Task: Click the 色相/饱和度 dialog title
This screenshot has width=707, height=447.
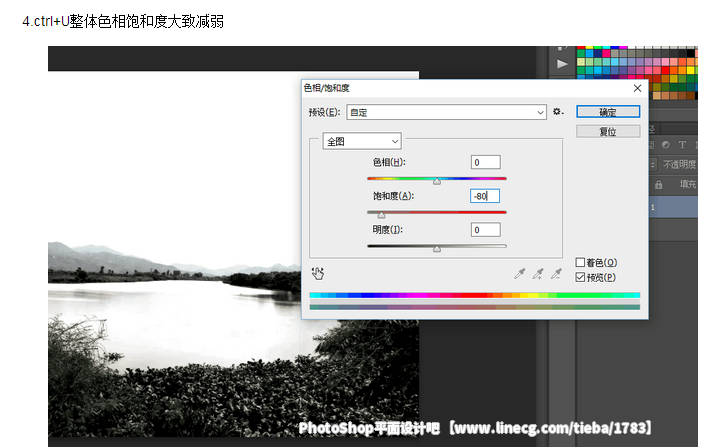Action: (326, 88)
